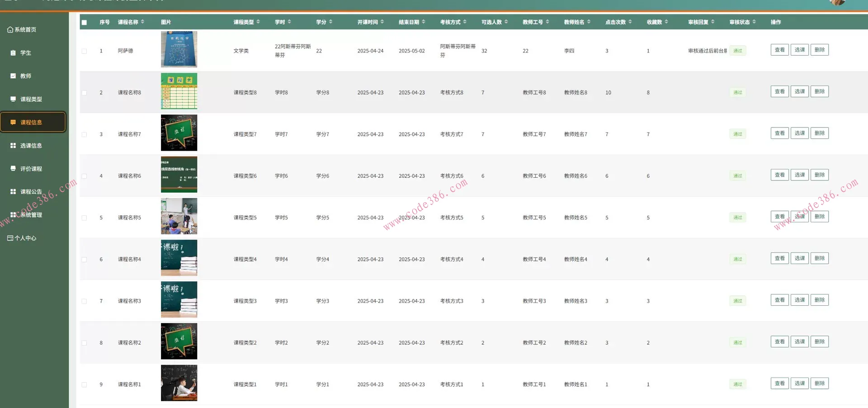This screenshot has width=868, height=408.
Task: Sort by 点击次数 column arrow
Action: pyautogui.click(x=630, y=22)
